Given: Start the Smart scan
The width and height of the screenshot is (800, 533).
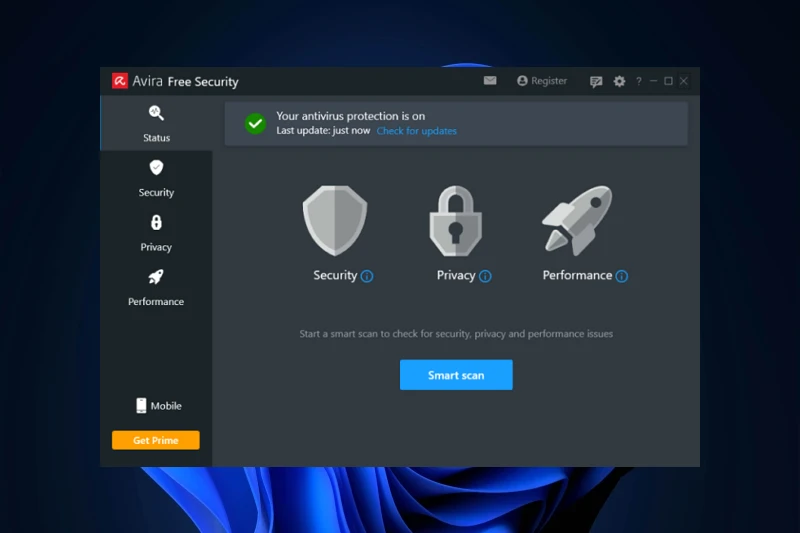Looking at the screenshot, I should [456, 375].
